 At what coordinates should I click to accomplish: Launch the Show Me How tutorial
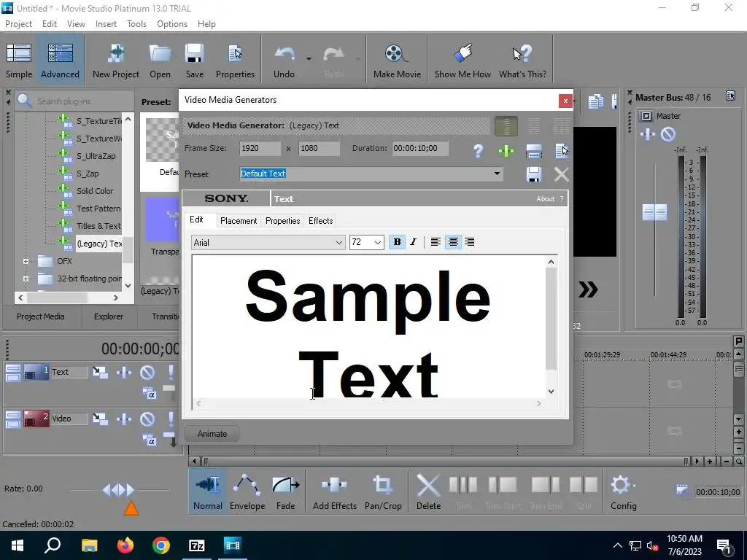tap(462, 60)
